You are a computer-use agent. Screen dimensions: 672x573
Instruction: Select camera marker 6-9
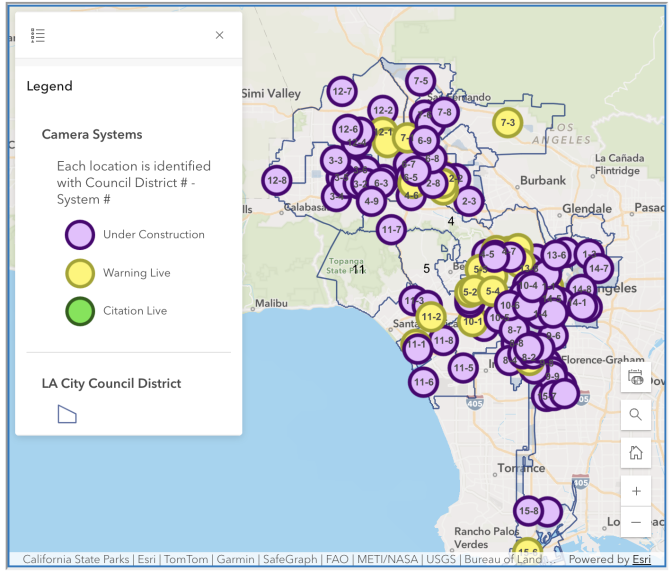(424, 140)
